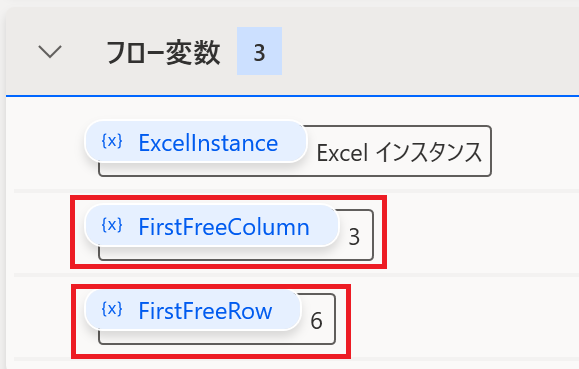
Task: Click the FirstFreeColumn value 3
Action: coord(354,237)
